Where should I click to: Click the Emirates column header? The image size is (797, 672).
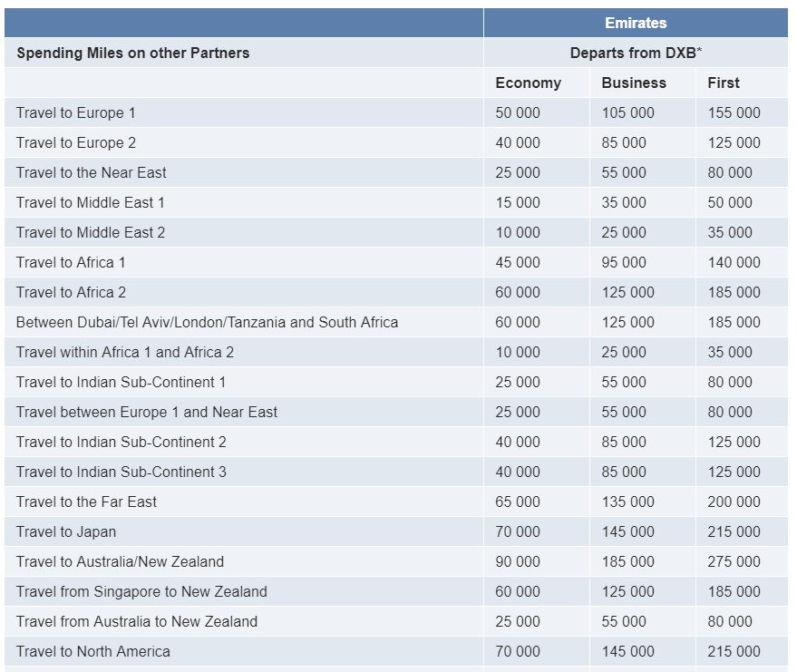pos(636,23)
